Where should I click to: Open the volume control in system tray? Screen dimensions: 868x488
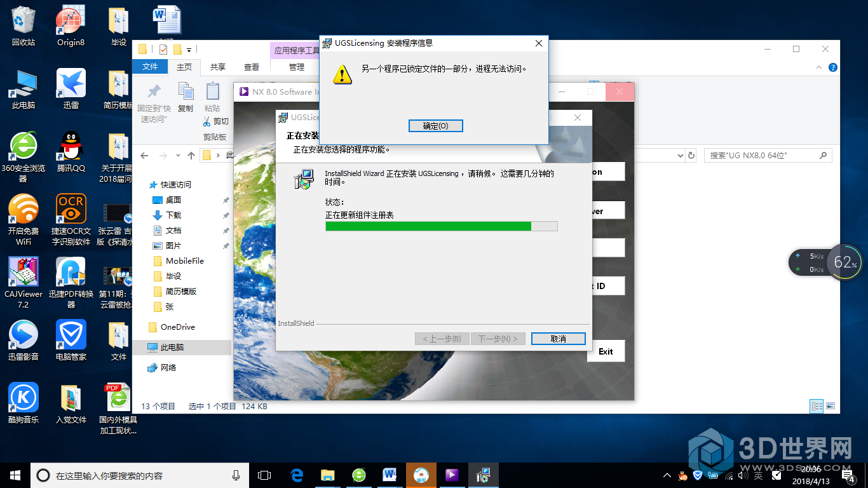pos(742,475)
